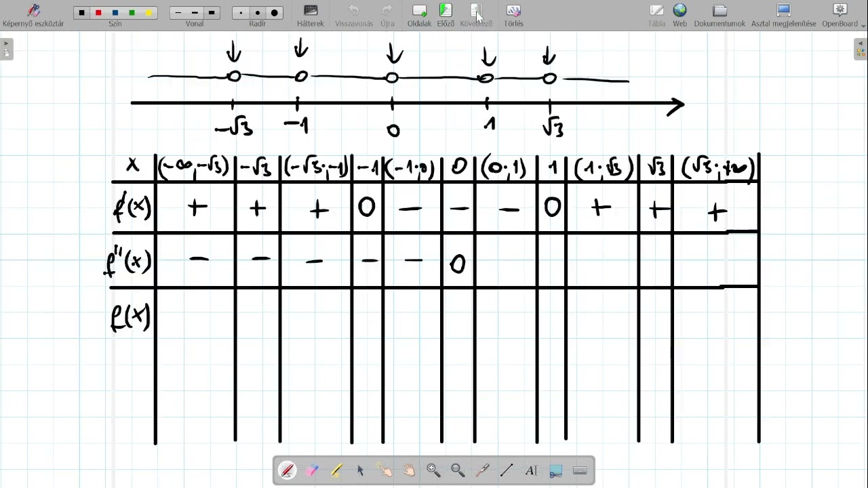The image size is (868, 488).
Task: Select the Eraser tool in stylus palette
Action: coord(311,470)
